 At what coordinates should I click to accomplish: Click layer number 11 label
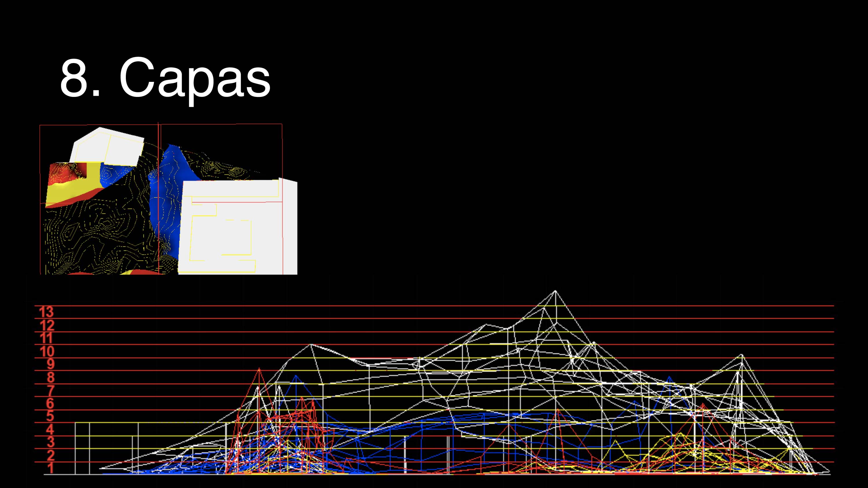(x=47, y=338)
